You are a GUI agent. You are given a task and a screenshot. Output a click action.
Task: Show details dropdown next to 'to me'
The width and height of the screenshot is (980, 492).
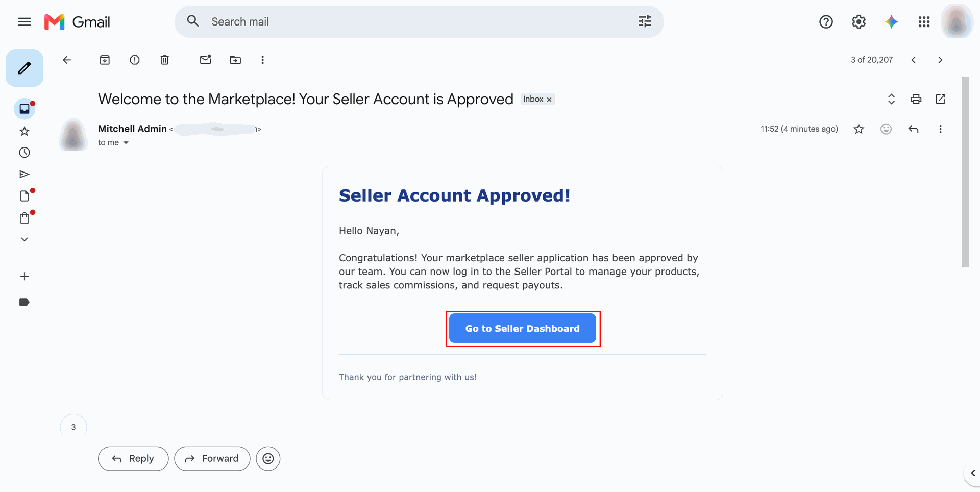coord(126,143)
